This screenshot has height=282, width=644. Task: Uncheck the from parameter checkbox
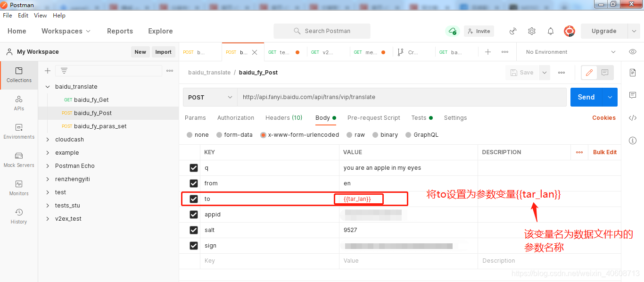click(x=193, y=183)
